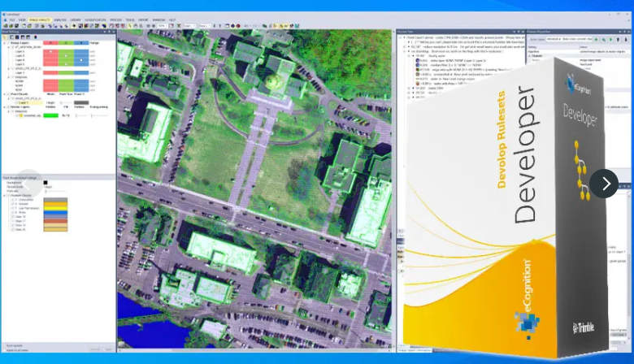Collapse the Vector Layers tree node
The image size is (634, 364).
tap(4, 107)
